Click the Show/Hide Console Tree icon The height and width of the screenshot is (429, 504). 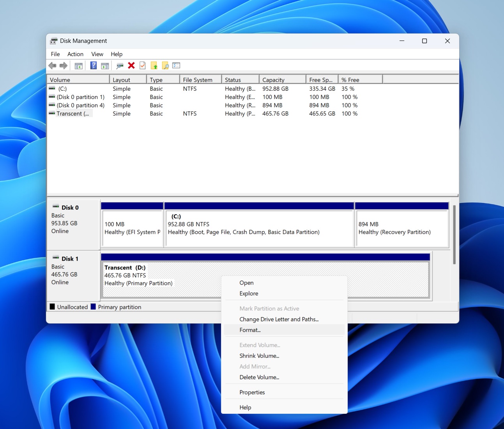[78, 65]
